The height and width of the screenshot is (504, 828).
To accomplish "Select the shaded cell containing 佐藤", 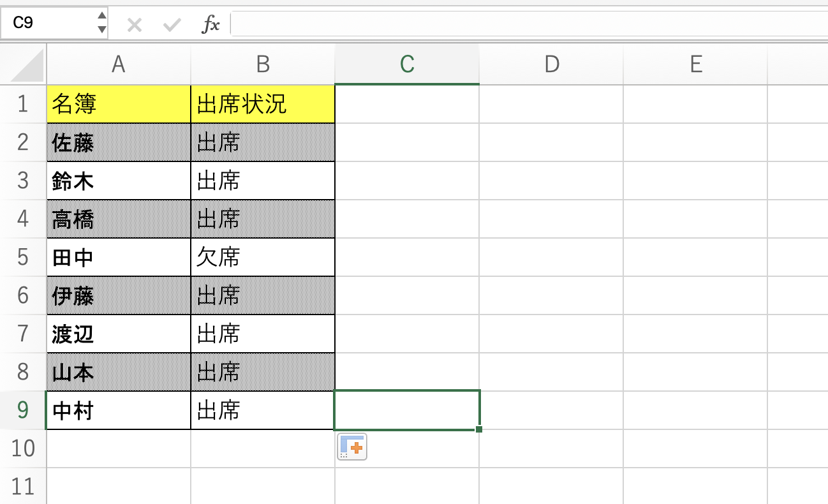I will (118, 142).
